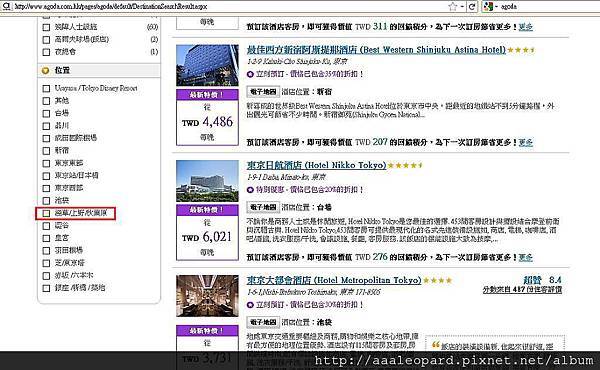Check the 高爾夫球場 (2) facility checkbox
This screenshot has height=370, width=600.
pyautogui.click(x=46, y=39)
